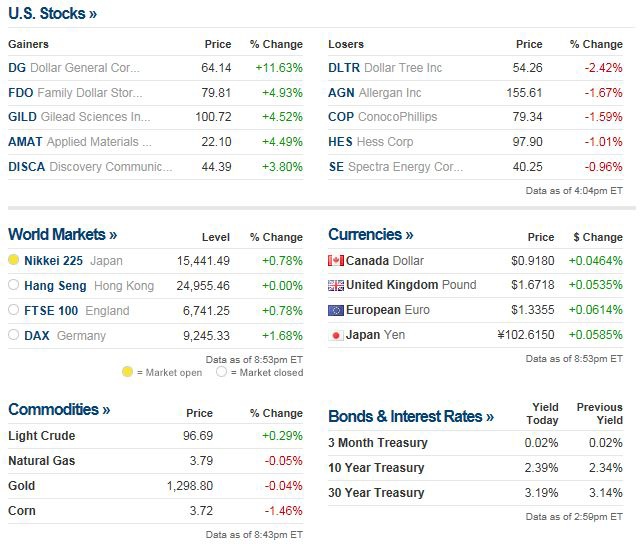Screen dimensions: 643x544
Task: Open the Light Crude commodity
Action: [x=42, y=436]
